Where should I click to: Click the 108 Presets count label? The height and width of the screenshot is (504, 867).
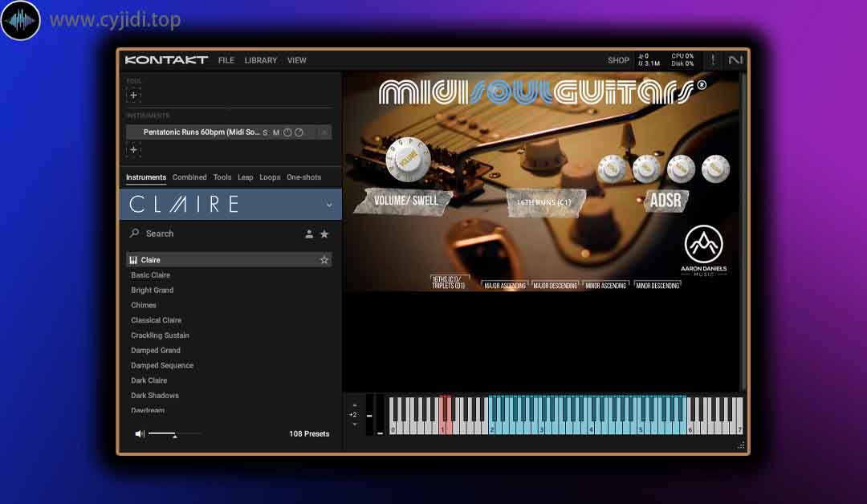309,434
